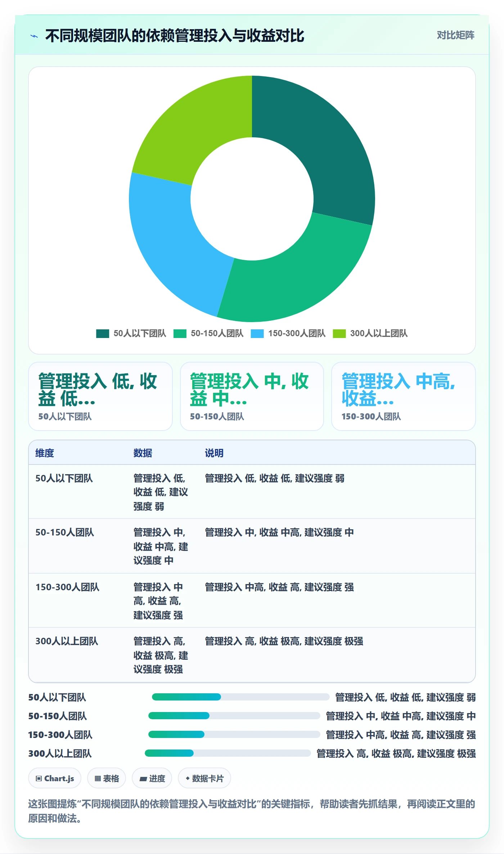Toggle the 150-300人团队 legend swatch

point(257,333)
